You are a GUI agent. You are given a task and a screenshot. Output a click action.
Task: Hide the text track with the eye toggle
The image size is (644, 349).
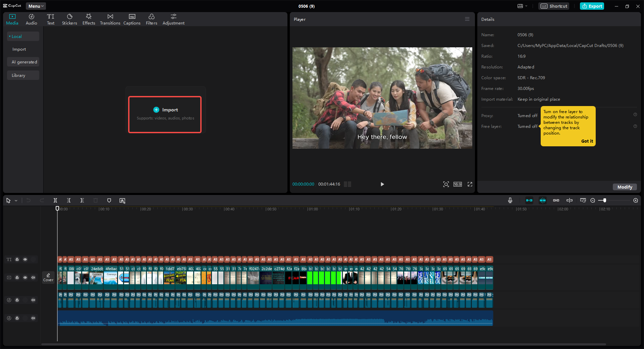click(25, 259)
